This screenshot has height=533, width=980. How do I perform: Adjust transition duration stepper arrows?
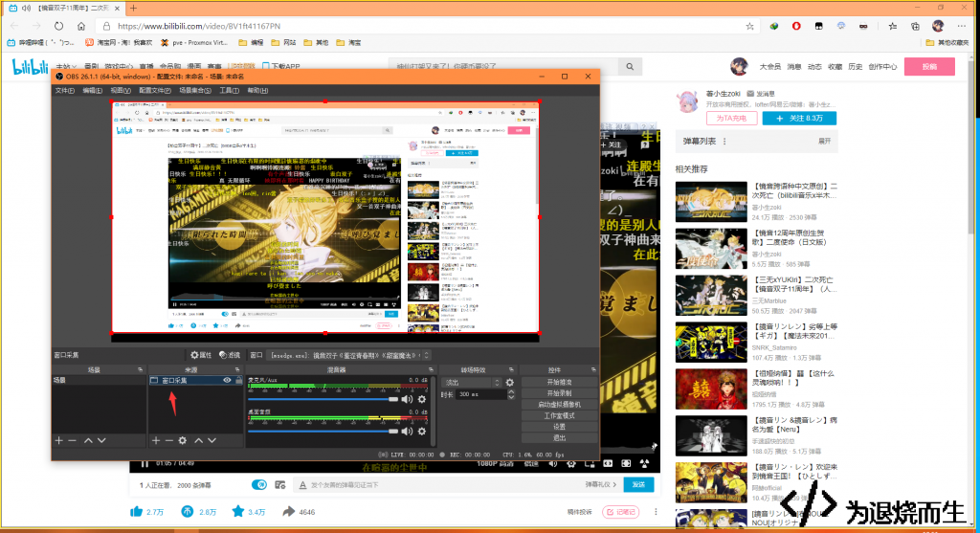click(x=511, y=394)
